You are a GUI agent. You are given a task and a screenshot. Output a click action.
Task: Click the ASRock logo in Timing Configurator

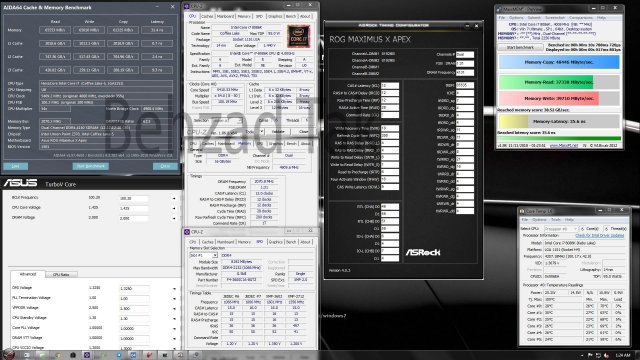[423, 252]
